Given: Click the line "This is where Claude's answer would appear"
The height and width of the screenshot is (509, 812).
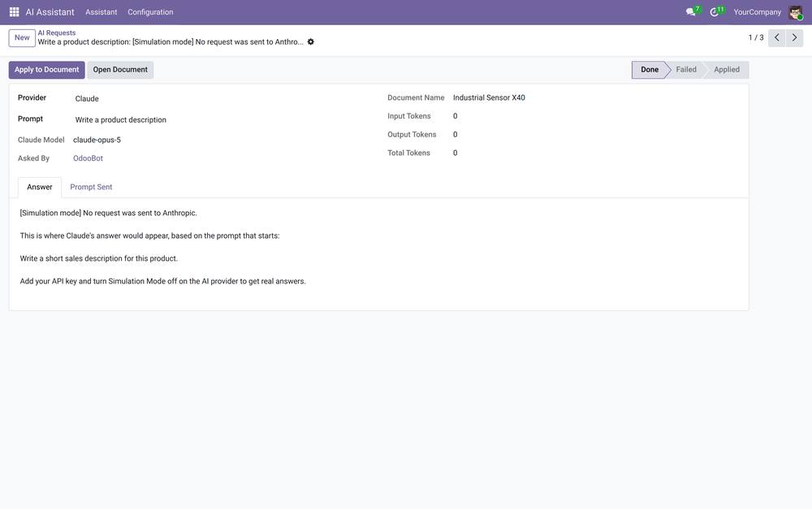Looking at the screenshot, I should pos(149,235).
